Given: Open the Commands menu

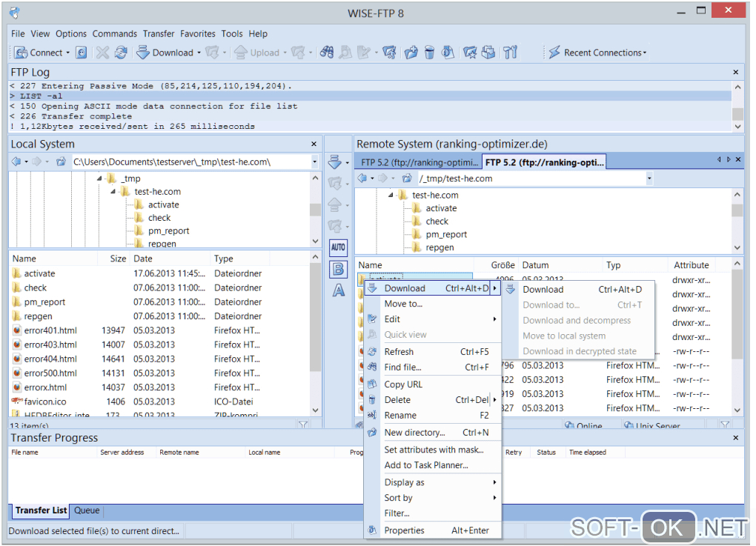Looking at the screenshot, I should (115, 34).
